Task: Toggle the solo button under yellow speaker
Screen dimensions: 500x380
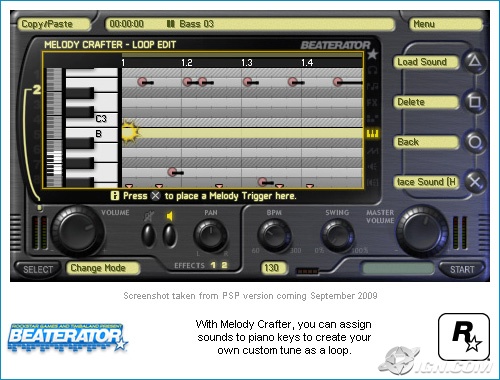Action: point(169,235)
